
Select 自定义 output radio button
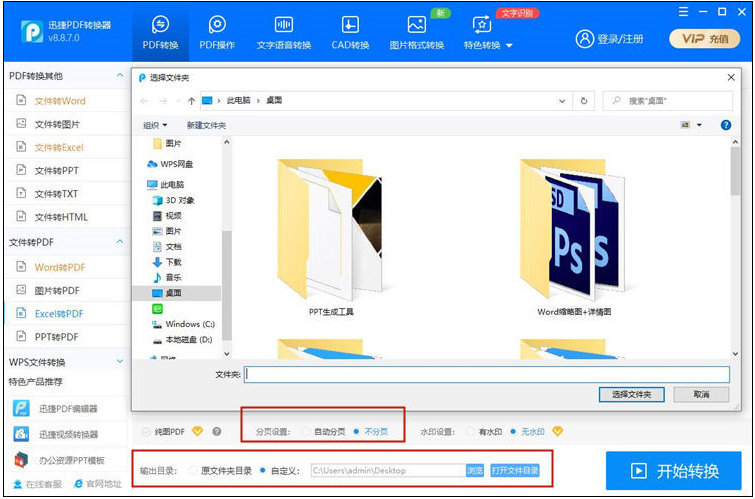[262, 471]
